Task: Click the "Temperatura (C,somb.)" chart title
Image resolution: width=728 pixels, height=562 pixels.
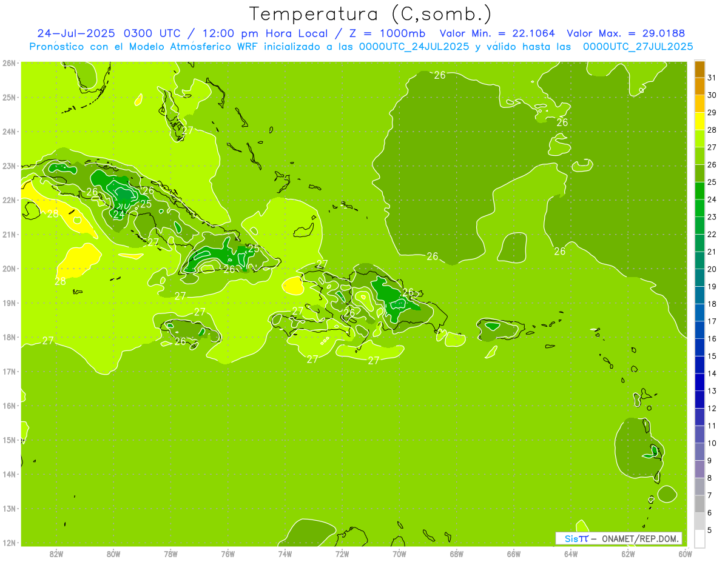Action: [371, 14]
